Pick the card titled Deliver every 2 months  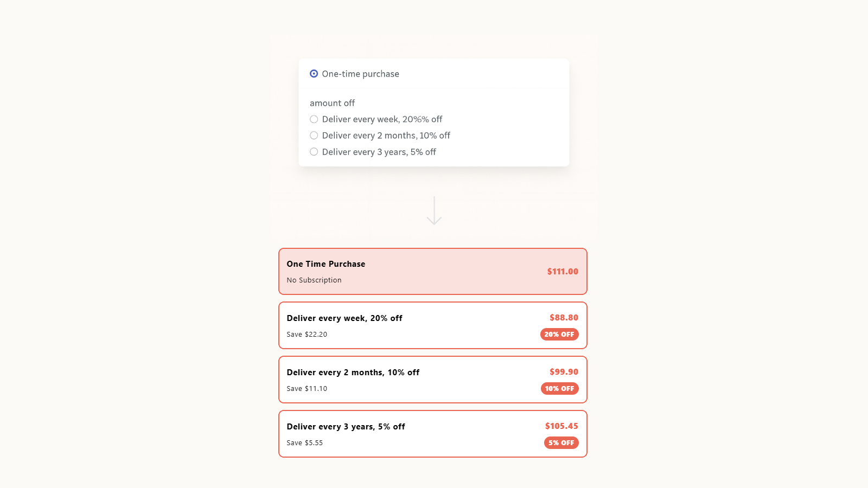click(353, 373)
